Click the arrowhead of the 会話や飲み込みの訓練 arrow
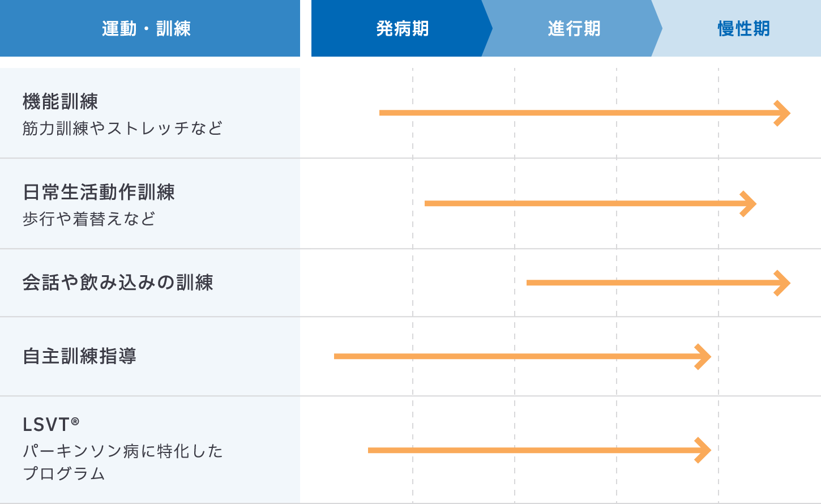The image size is (821, 504). [x=784, y=283]
